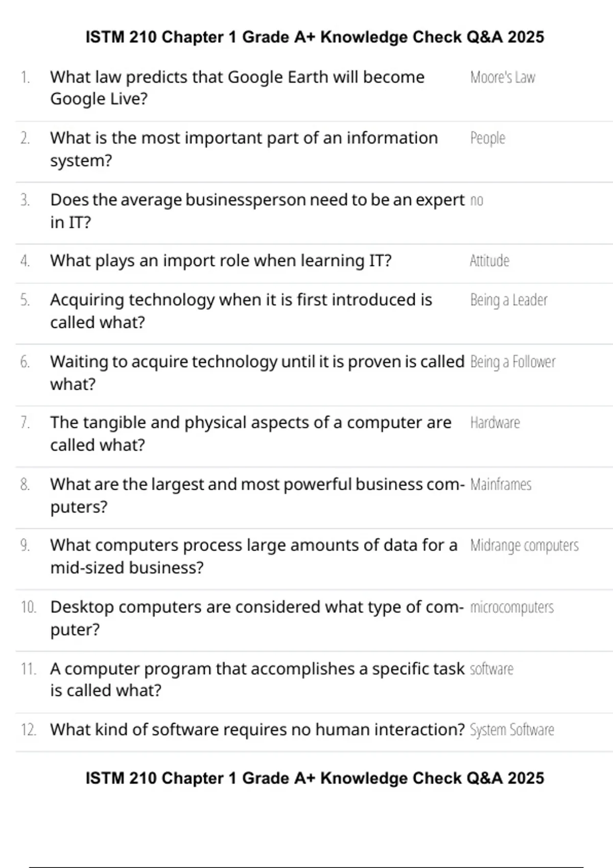The height and width of the screenshot is (868, 613).
Task: Click the bottom ISTM 210 footer title
Action: [x=315, y=778]
